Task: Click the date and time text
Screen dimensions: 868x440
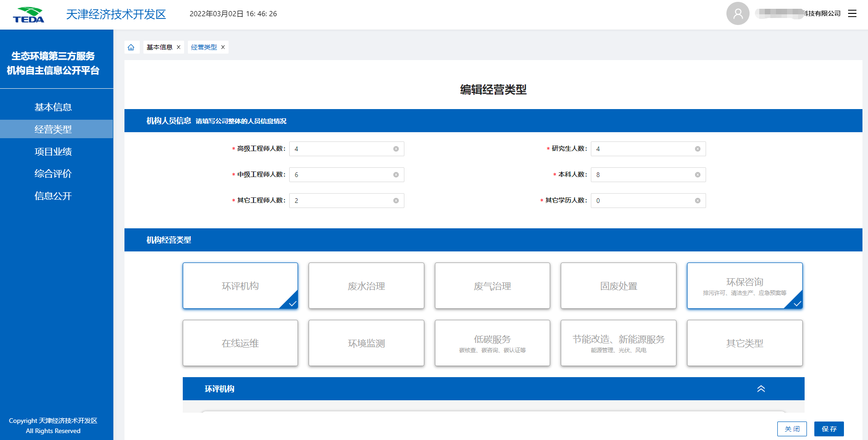Action: (x=233, y=14)
